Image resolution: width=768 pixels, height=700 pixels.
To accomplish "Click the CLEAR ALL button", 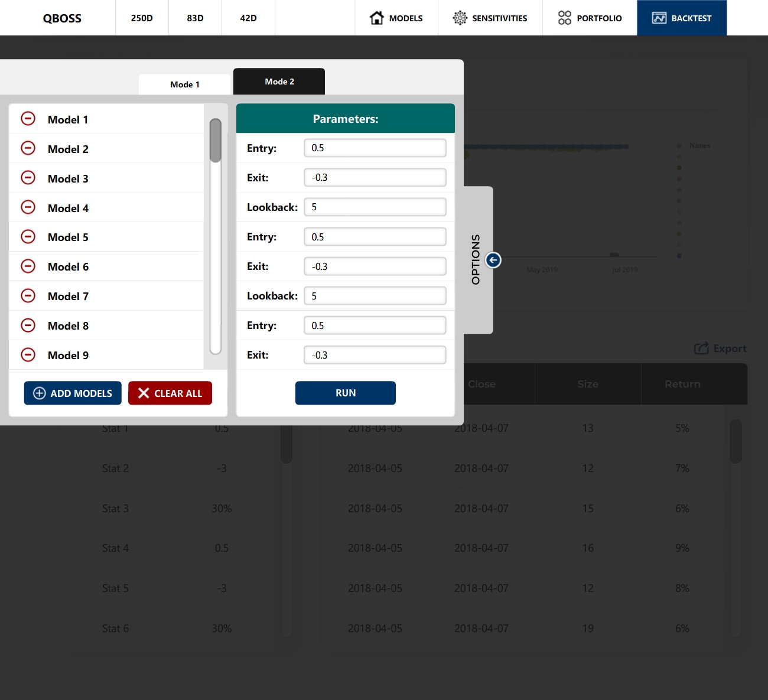I will click(x=170, y=393).
